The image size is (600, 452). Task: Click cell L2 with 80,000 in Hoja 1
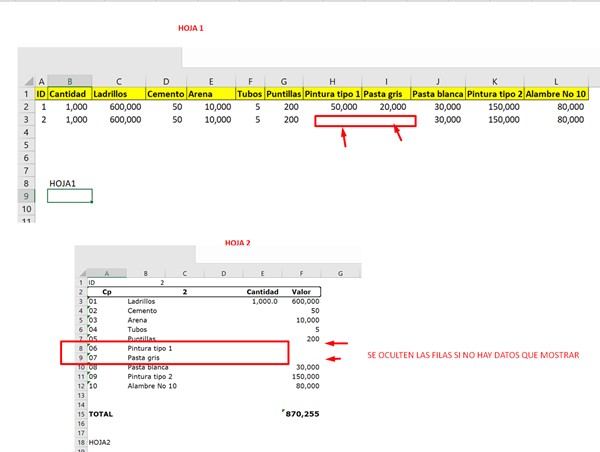pos(556,107)
